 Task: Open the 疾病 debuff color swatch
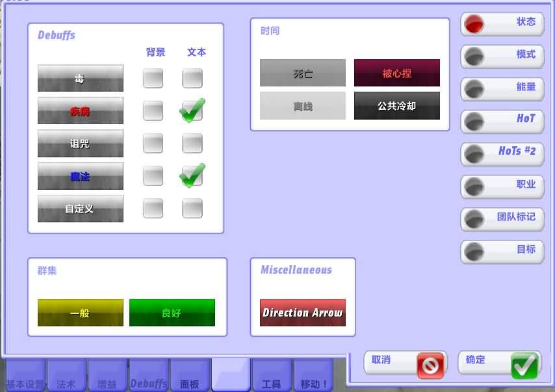pos(81,111)
